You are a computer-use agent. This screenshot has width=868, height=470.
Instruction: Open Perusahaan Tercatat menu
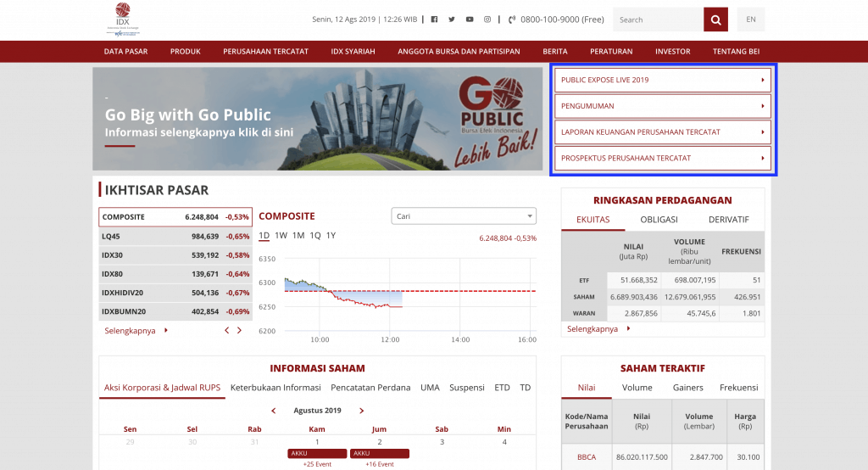point(265,52)
